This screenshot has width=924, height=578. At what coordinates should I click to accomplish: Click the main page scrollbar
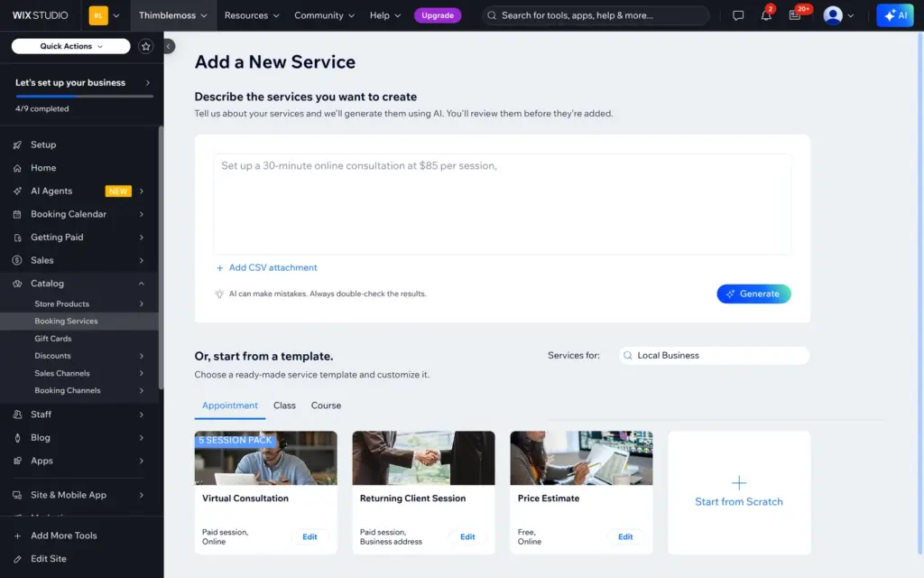pos(919,293)
